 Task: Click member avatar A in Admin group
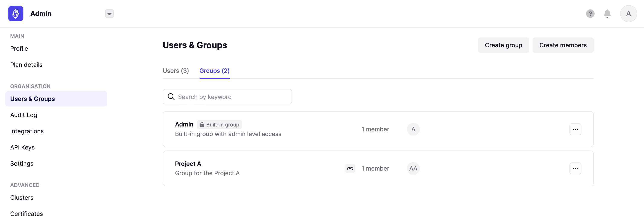(413, 129)
